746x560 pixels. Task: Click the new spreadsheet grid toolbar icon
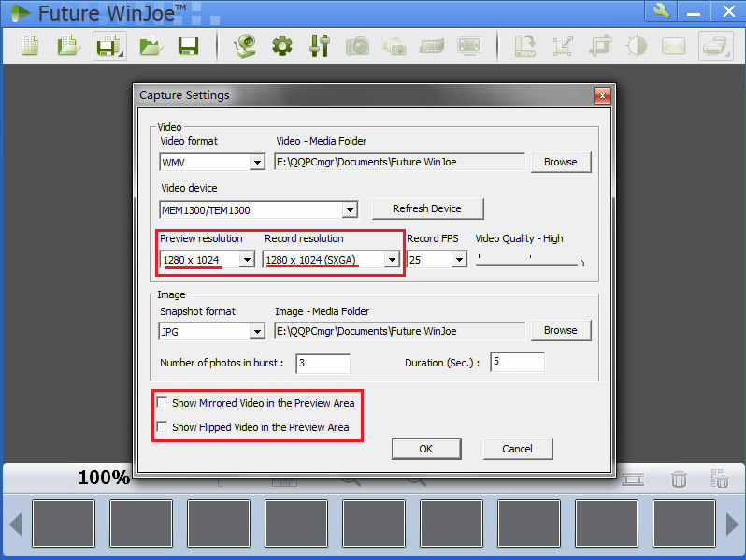[30, 46]
